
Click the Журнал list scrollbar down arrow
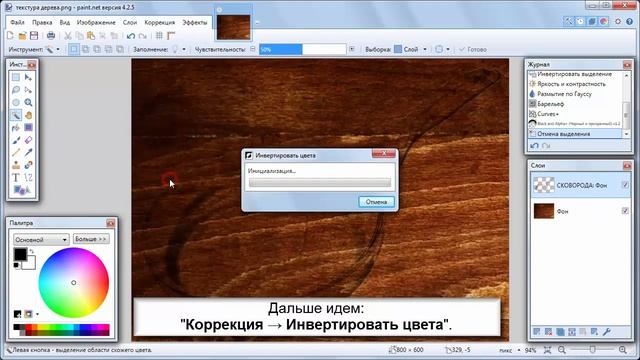627,134
